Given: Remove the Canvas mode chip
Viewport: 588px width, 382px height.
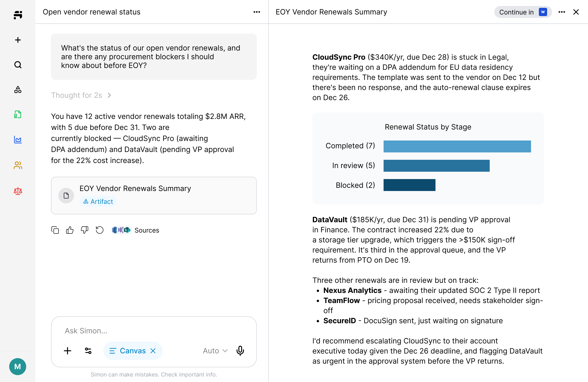Looking at the screenshot, I should tap(153, 351).
